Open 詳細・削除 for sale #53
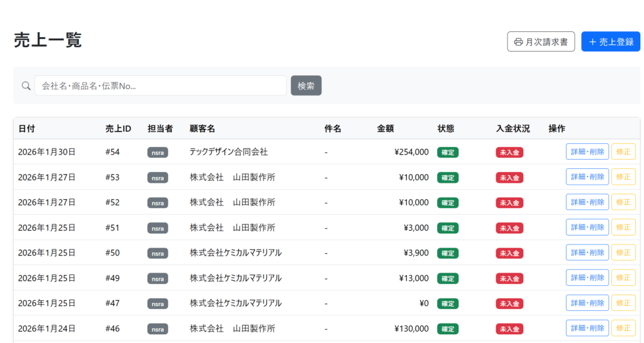The image size is (644, 343). 587,177
